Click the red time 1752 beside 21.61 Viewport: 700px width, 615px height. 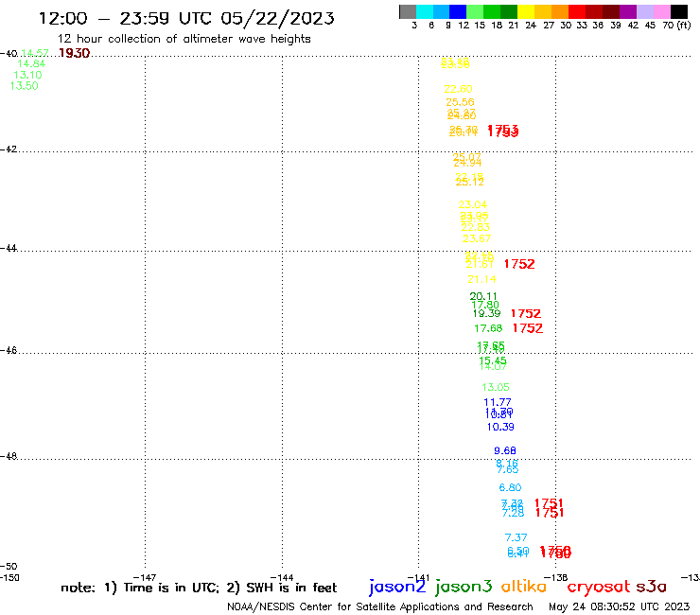tap(519, 264)
